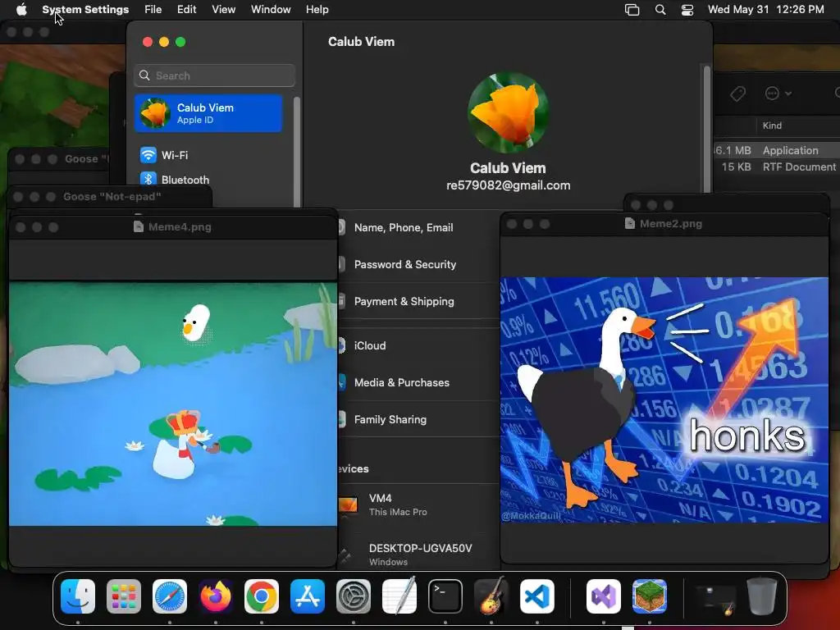Launch GarageBand from the Dock
The width and height of the screenshot is (840, 630).
tap(491, 596)
